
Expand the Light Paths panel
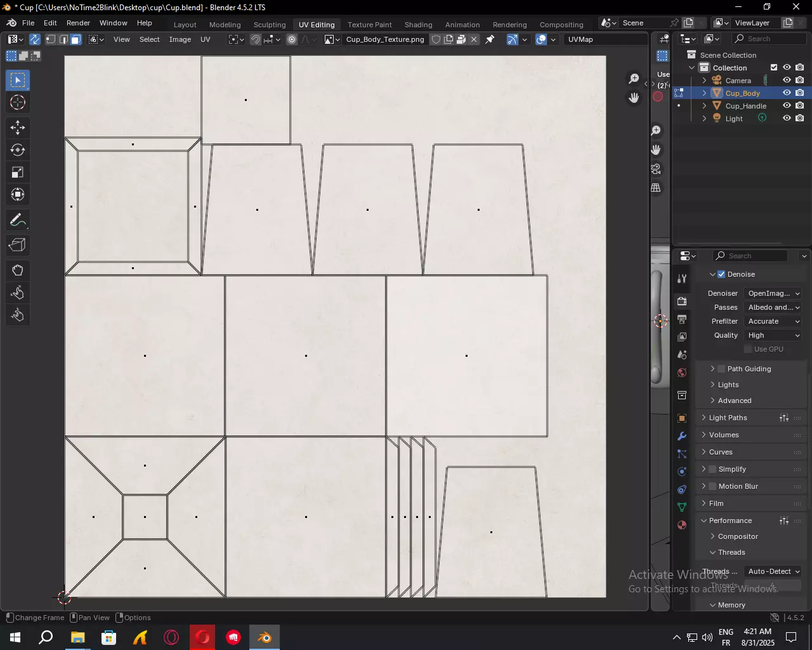click(x=728, y=418)
